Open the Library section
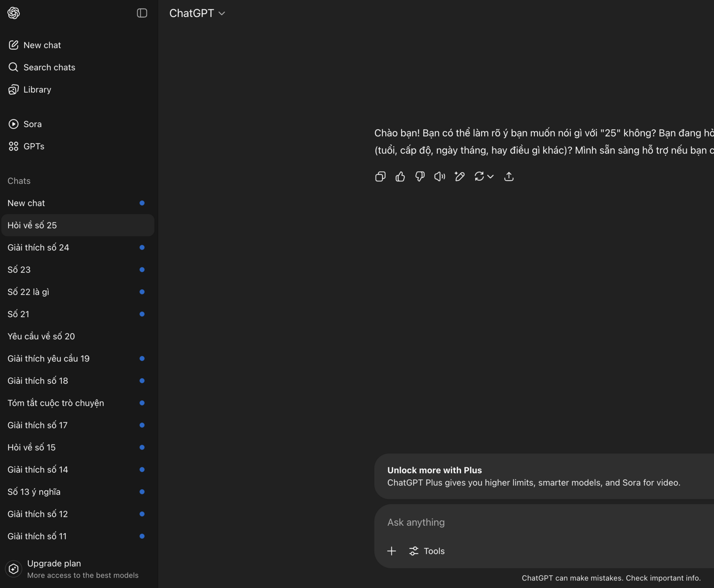The image size is (714, 588). (78, 89)
